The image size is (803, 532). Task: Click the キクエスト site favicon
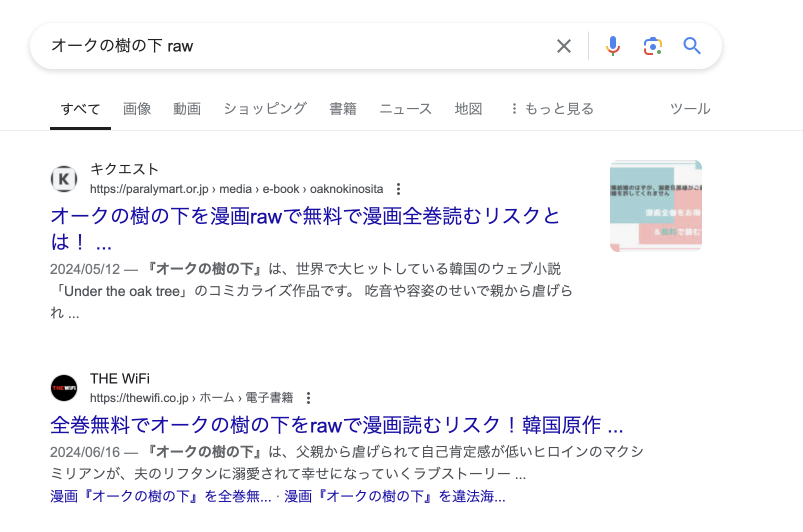coord(63,178)
